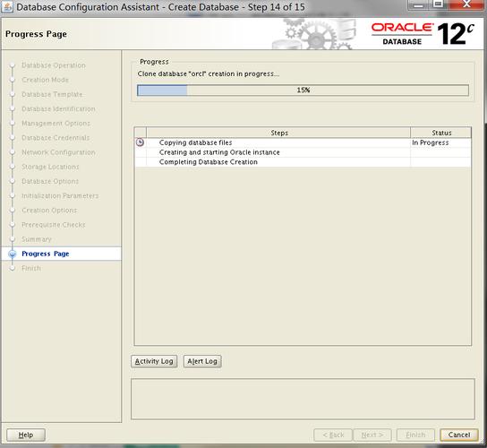Image resolution: width=487 pixels, height=448 pixels.
Task: Select the Database Identification step
Action: coord(58,108)
